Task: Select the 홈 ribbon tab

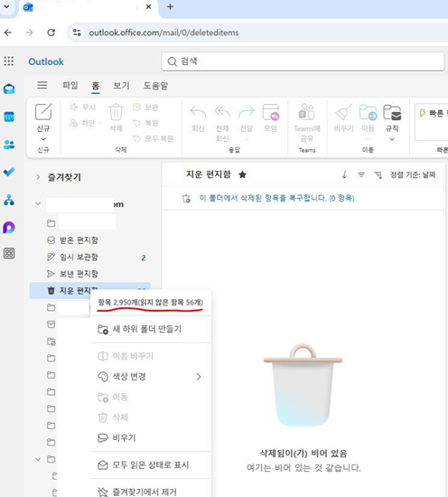Action: 96,86
